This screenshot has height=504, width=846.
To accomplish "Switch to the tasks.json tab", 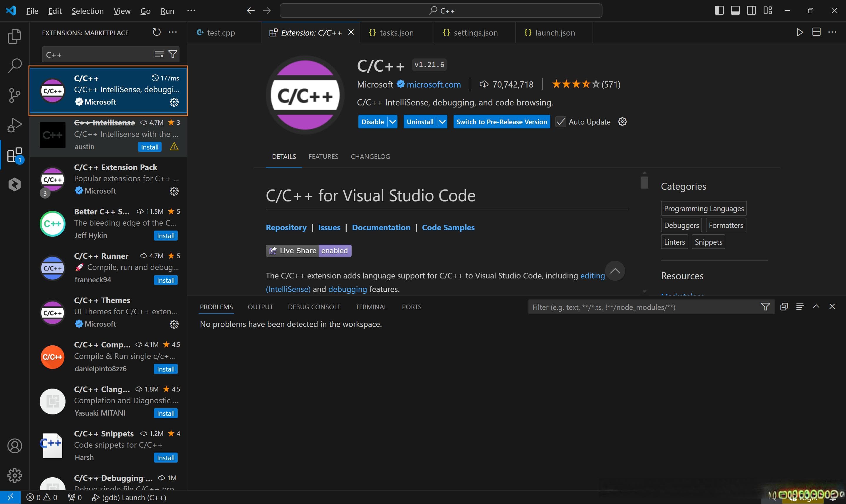I will point(396,33).
